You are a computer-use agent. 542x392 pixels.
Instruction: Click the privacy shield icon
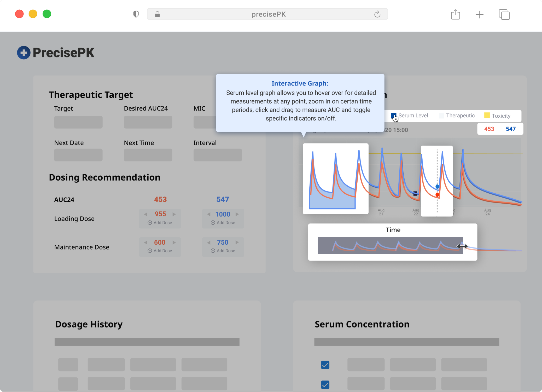pos(136,14)
